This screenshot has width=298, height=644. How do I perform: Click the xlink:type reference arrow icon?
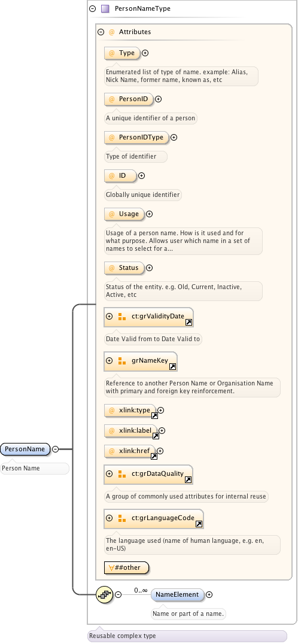[155, 415]
